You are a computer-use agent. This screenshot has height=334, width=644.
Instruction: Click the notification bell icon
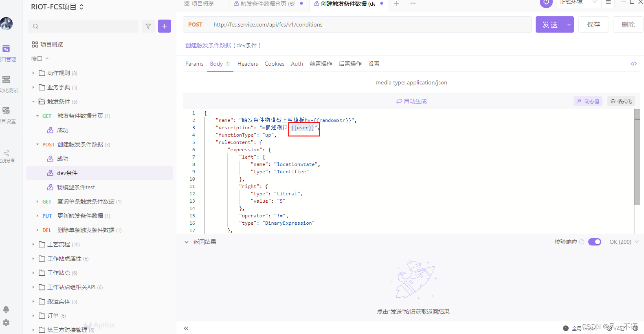[x=6, y=310]
